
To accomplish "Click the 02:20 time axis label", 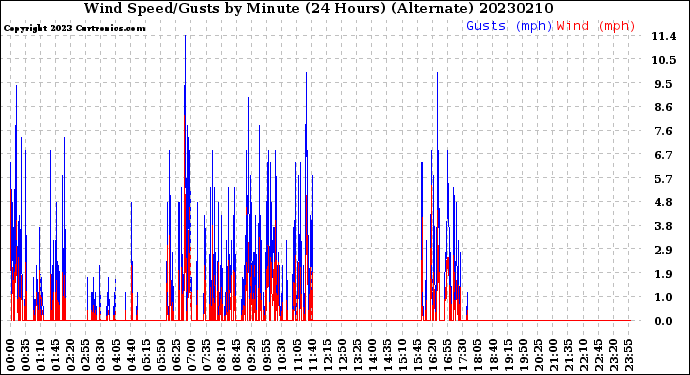I will click(x=71, y=355).
